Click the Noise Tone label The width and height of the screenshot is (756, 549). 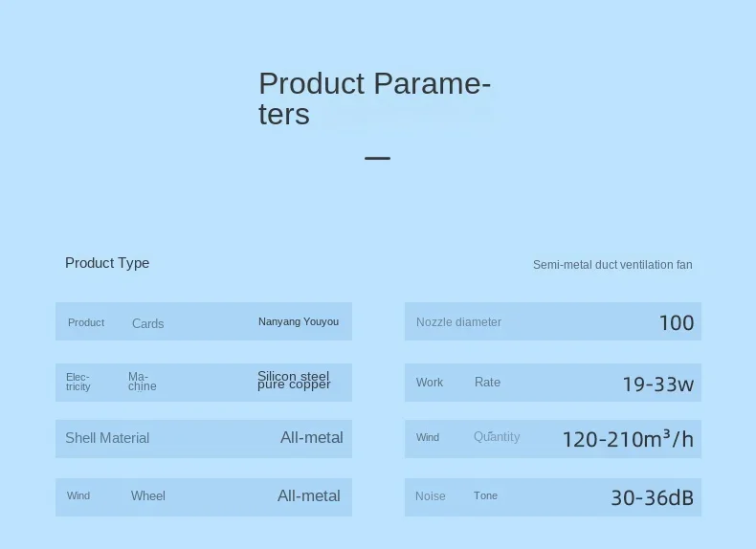456,496
